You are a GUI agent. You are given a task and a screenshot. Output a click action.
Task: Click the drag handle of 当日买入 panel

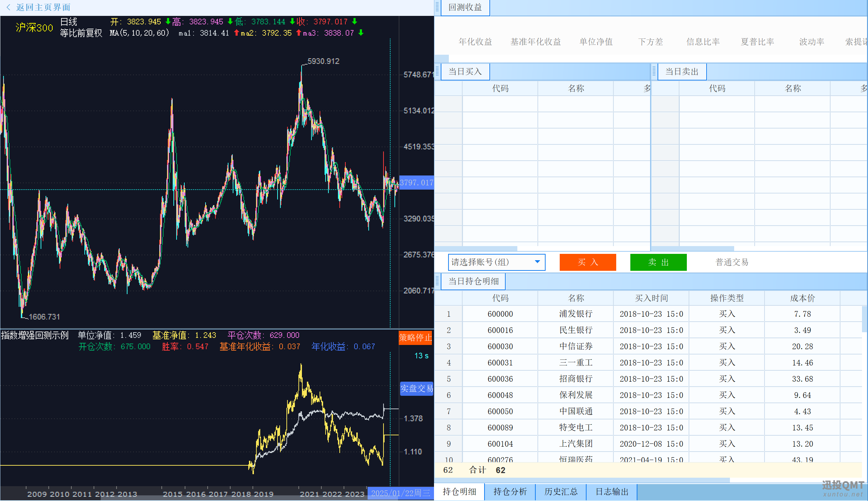[x=437, y=72]
